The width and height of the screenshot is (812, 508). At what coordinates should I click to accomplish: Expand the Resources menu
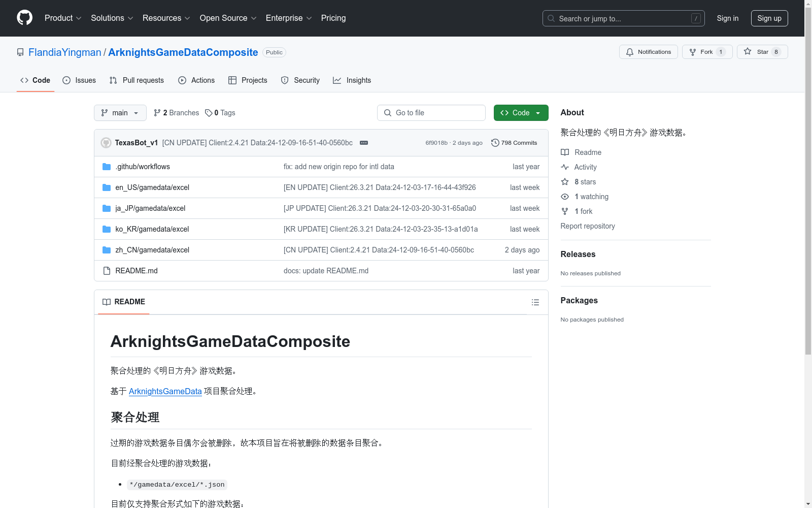(x=166, y=18)
